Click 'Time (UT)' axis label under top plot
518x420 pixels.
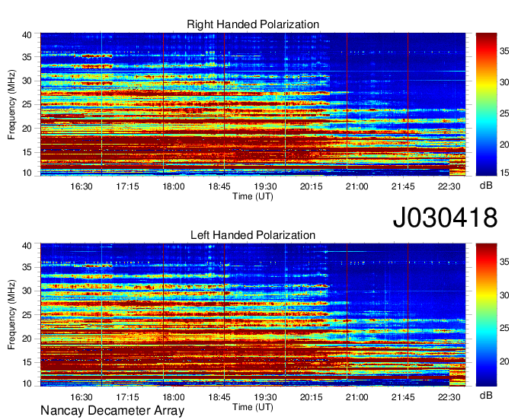click(253, 196)
